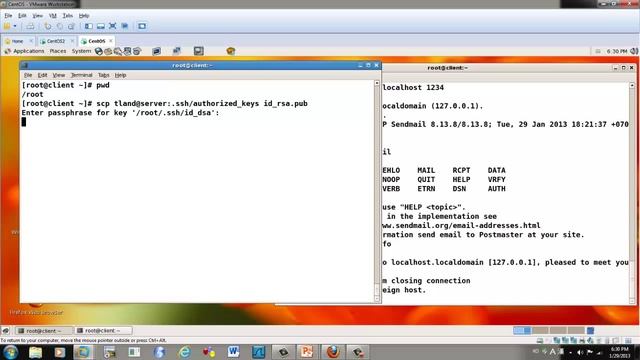Click the send Ctrl+Alt+Del toolbar icon

click(30, 26)
